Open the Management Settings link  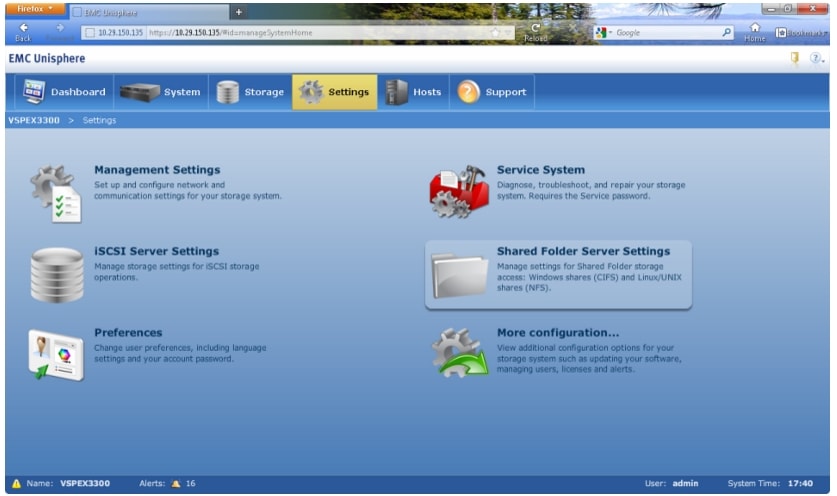157,170
